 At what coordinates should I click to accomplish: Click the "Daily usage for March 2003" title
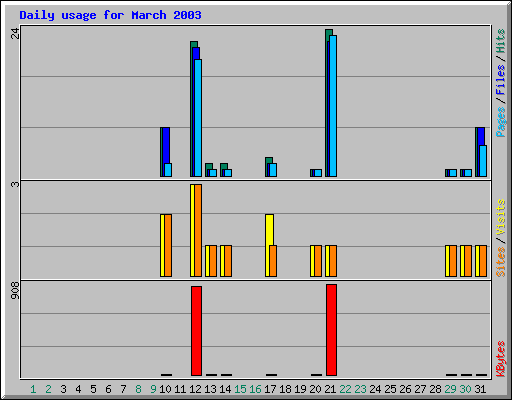pos(110,15)
